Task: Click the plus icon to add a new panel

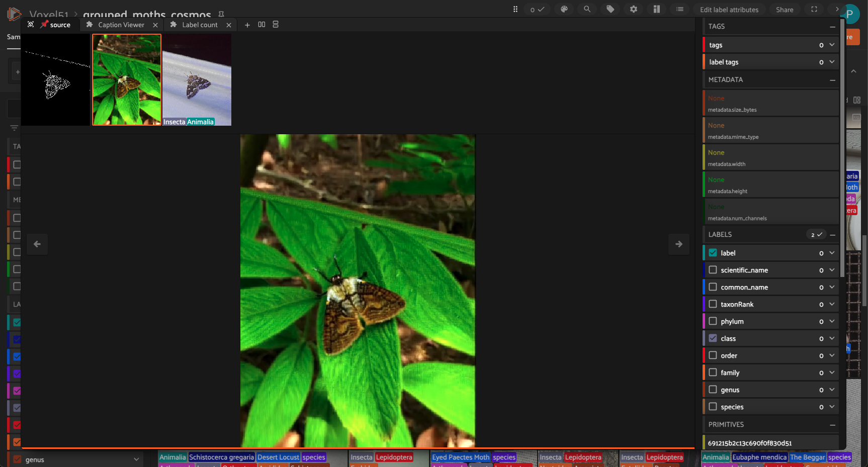Action: [x=247, y=25]
